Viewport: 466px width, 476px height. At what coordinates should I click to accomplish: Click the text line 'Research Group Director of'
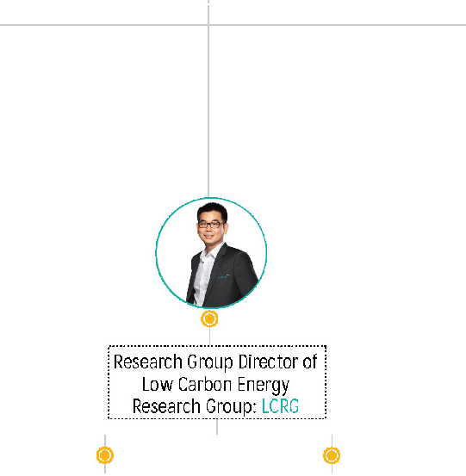coord(215,362)
